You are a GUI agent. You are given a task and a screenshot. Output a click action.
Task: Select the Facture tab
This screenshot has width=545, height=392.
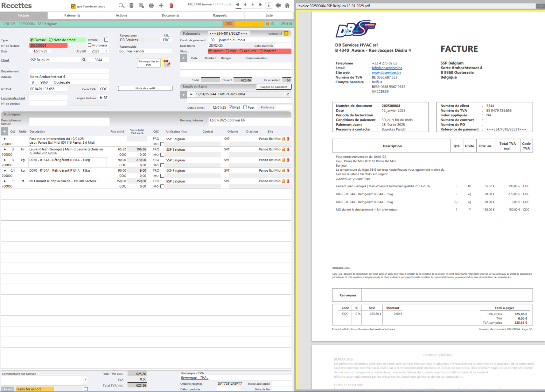click(23, 15)
